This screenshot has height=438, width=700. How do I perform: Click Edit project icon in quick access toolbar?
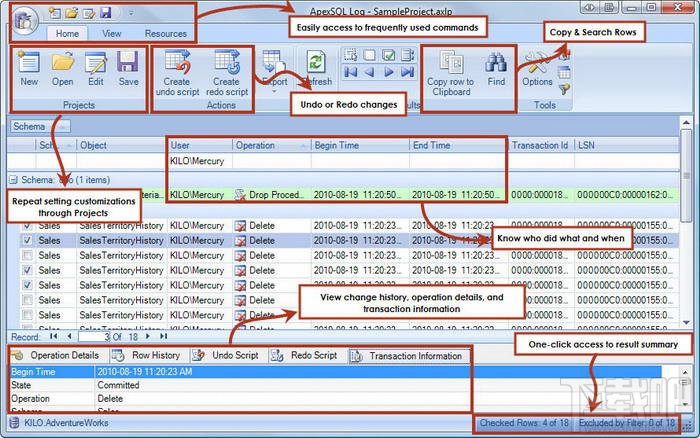tap(89, 13)
